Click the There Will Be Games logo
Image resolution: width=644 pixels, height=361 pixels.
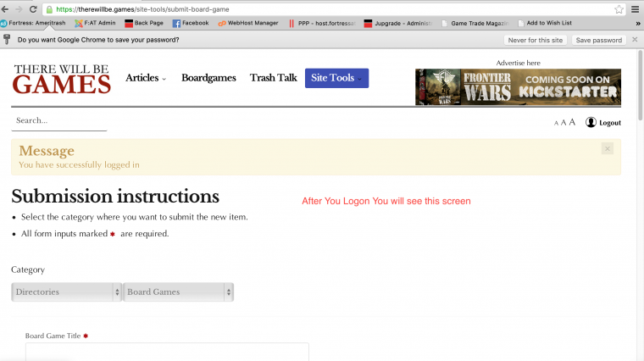pos(62,79)
